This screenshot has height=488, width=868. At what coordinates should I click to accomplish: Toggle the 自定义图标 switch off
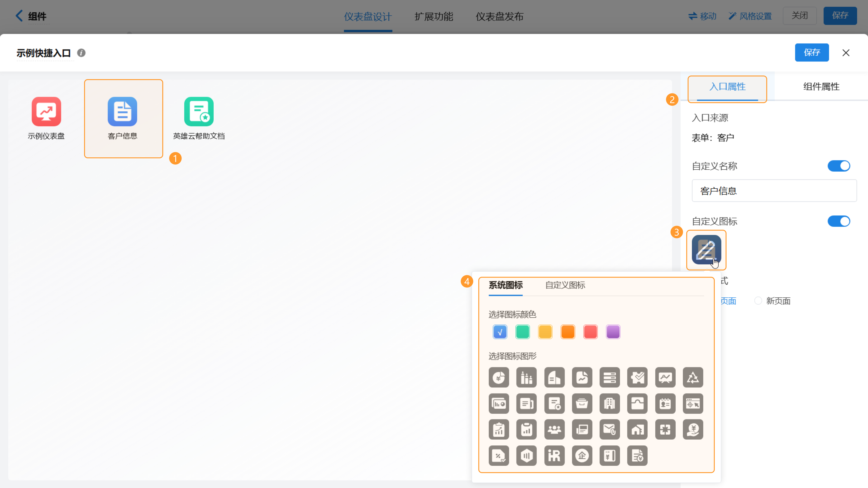click(x=839, y=221)
